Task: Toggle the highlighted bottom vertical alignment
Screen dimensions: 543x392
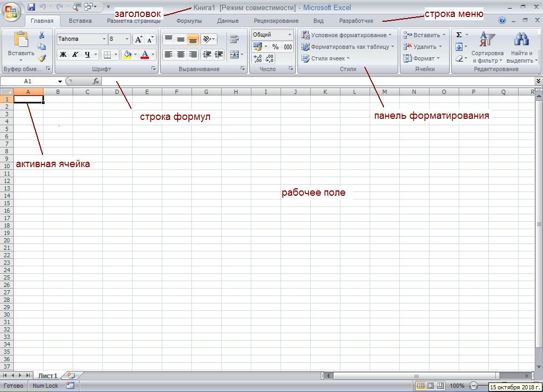Action: pos(193,39)
